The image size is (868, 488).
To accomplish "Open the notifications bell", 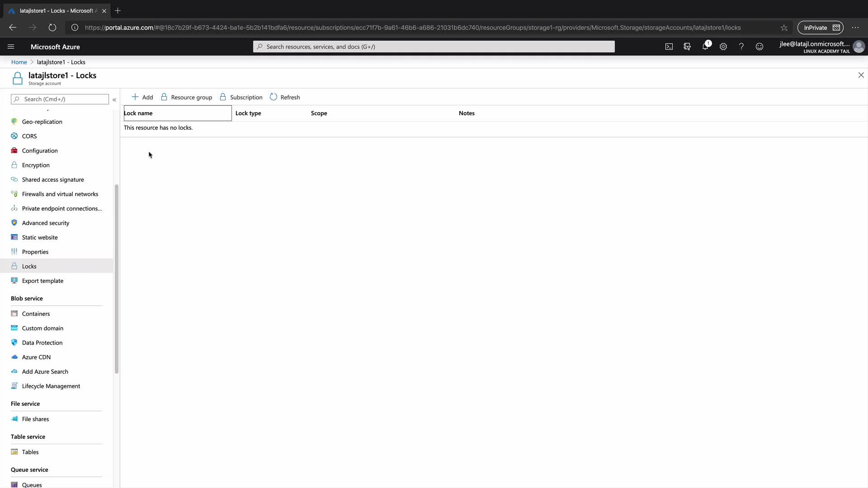I will pos(705,47).
